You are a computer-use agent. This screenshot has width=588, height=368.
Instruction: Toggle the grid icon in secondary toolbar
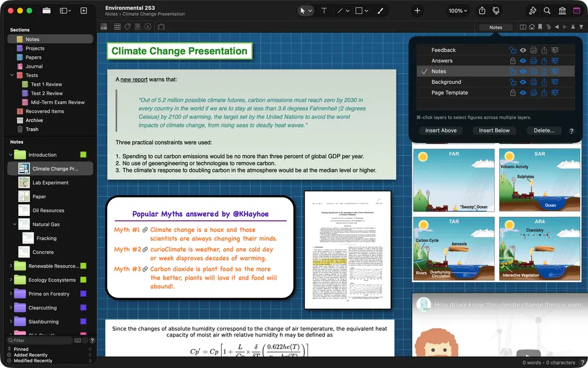coord(117,26)
